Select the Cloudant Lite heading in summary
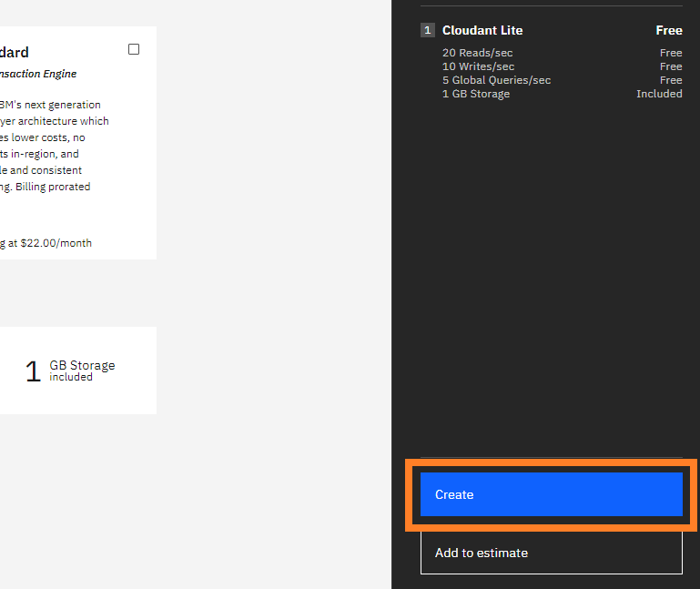The height and width of the screenshot is (589, 700). (x=482, y=30)
